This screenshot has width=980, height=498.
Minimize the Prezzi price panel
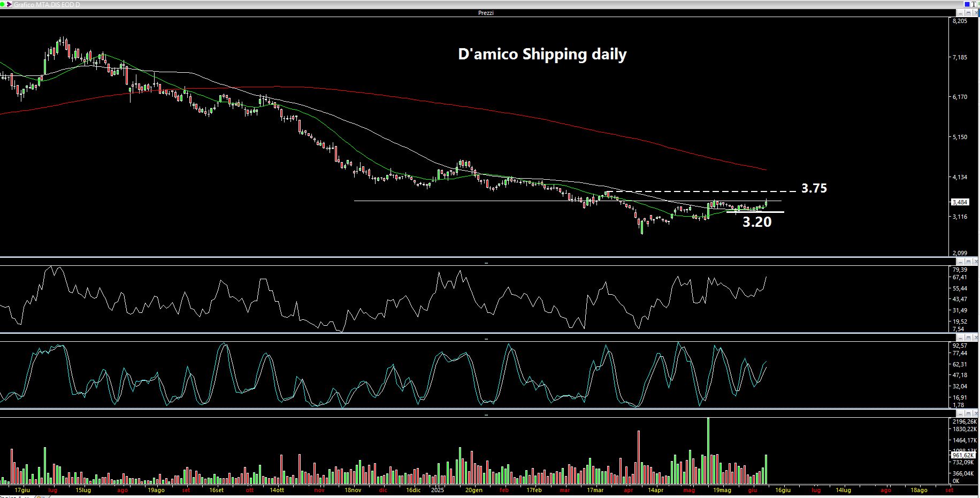click(x=960, y=13)
